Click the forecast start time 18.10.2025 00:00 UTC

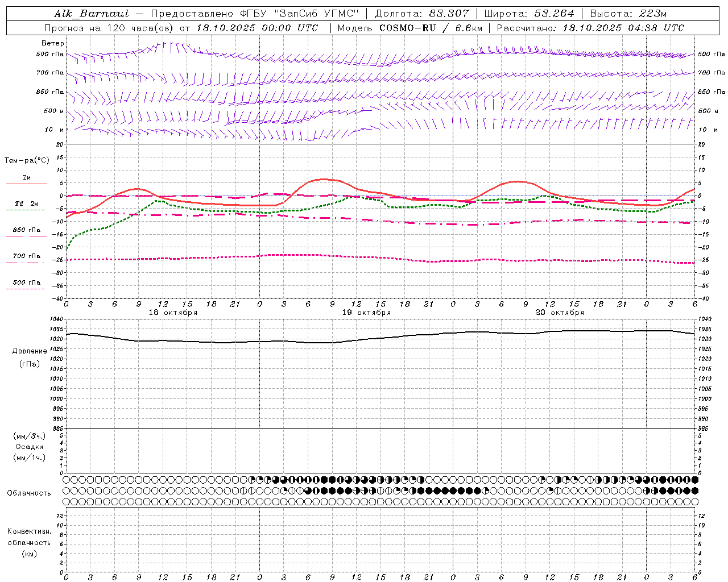click(x=257, y=28)
